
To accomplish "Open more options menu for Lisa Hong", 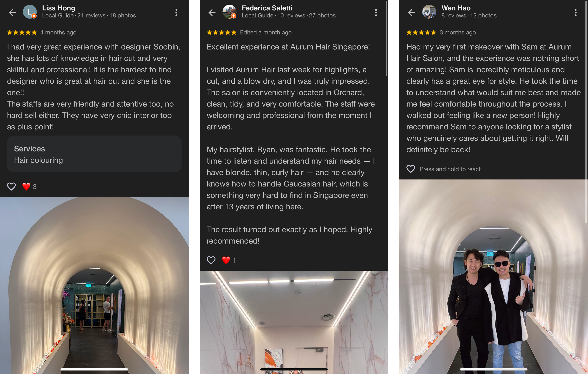I will pyautogui.click(x=176, y=12).
